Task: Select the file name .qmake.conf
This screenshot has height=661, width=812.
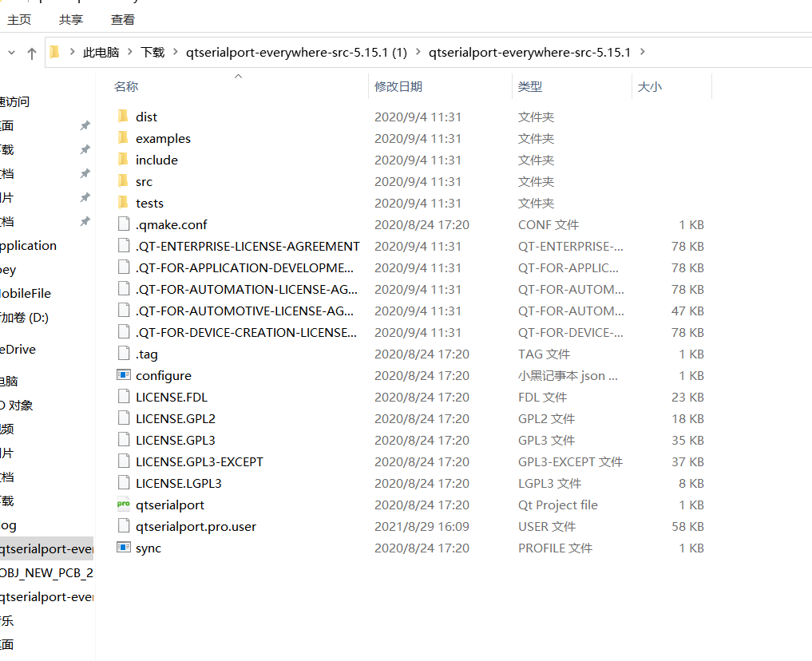Action: click(x=172, y=224)
